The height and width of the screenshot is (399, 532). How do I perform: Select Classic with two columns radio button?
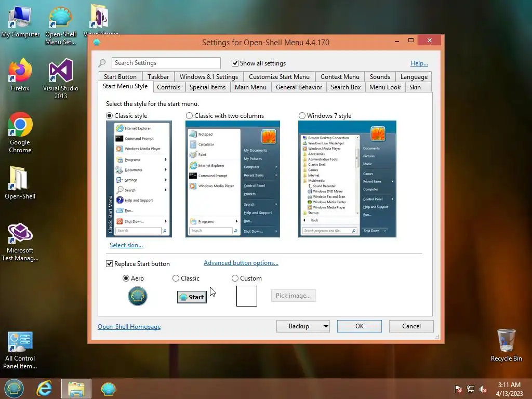[189, 116]
